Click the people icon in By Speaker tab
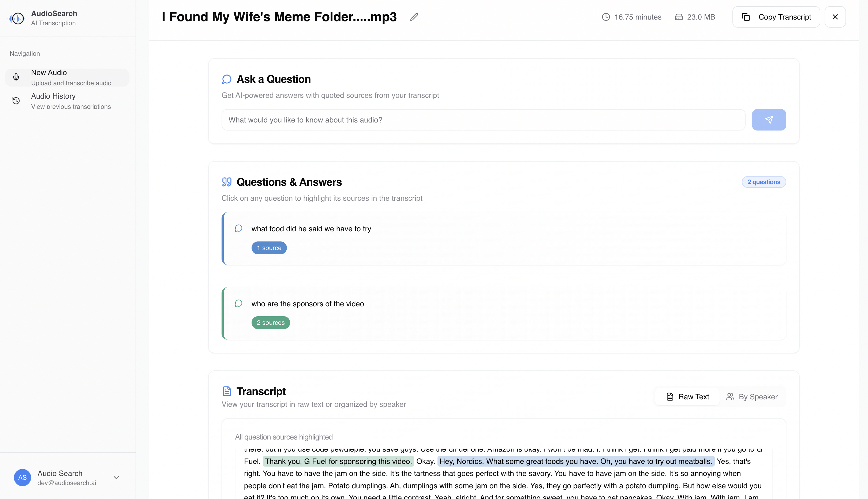 coord(730,397)
